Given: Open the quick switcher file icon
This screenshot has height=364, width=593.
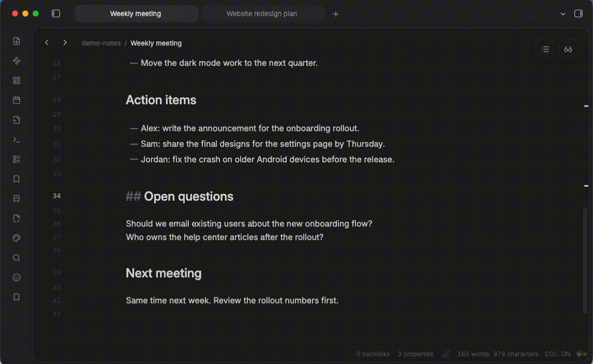Looking at the screenshot, I should pos(17,41).
